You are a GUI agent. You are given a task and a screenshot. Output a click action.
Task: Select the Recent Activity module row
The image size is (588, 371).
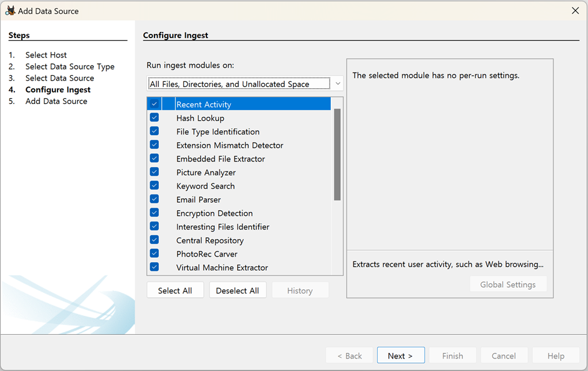tap(239, 104)
